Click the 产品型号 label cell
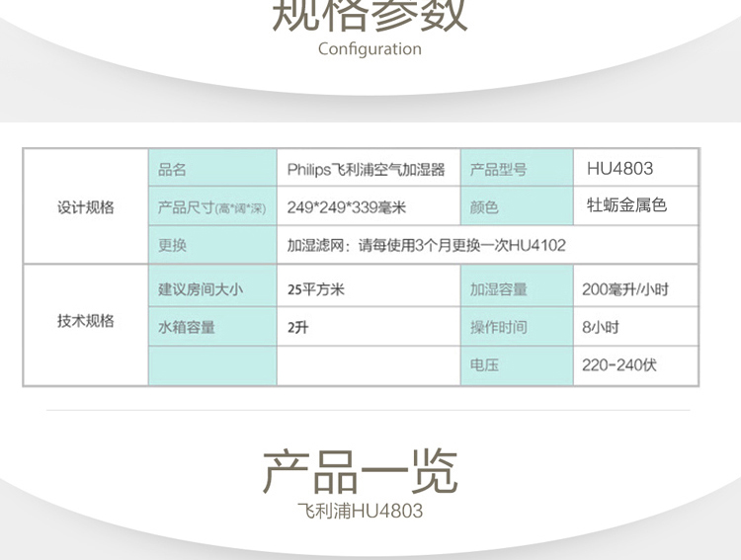Screen dimensions: 741x560 tap(517, 168)
